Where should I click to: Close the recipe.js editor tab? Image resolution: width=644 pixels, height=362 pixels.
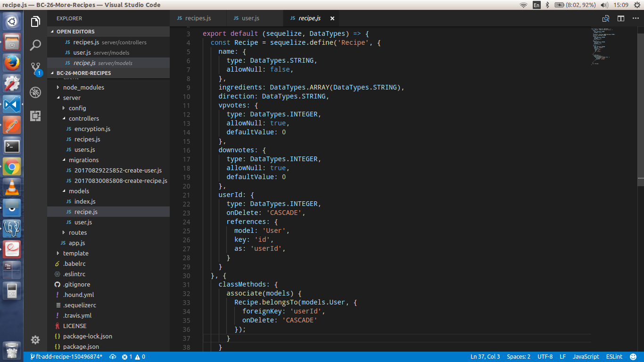332,18
